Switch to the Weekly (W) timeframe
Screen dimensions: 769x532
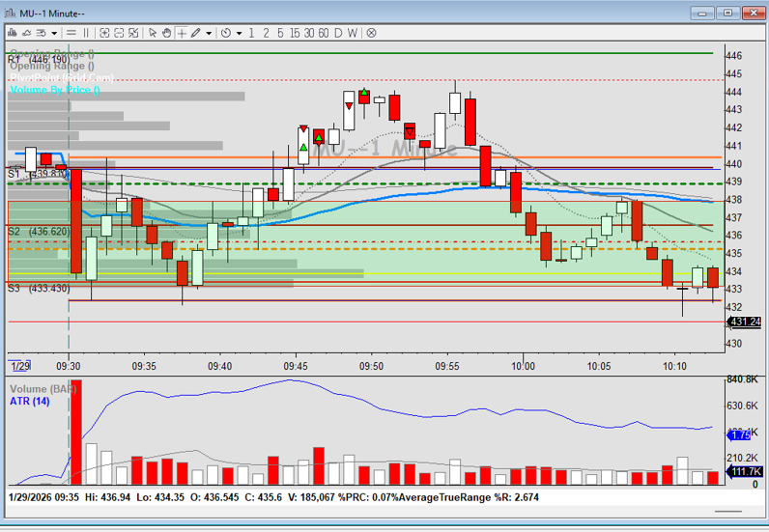(352, 33)
